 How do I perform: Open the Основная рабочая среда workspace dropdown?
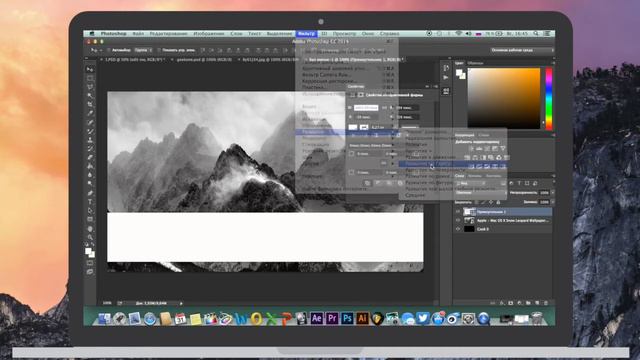(x=522, y=50)
